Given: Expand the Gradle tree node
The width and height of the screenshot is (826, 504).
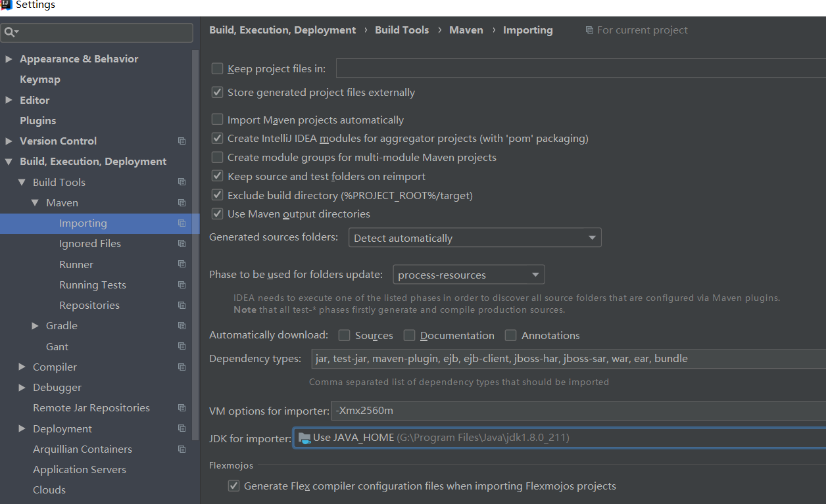Looking at the screenshot, I should click(35, 326).
